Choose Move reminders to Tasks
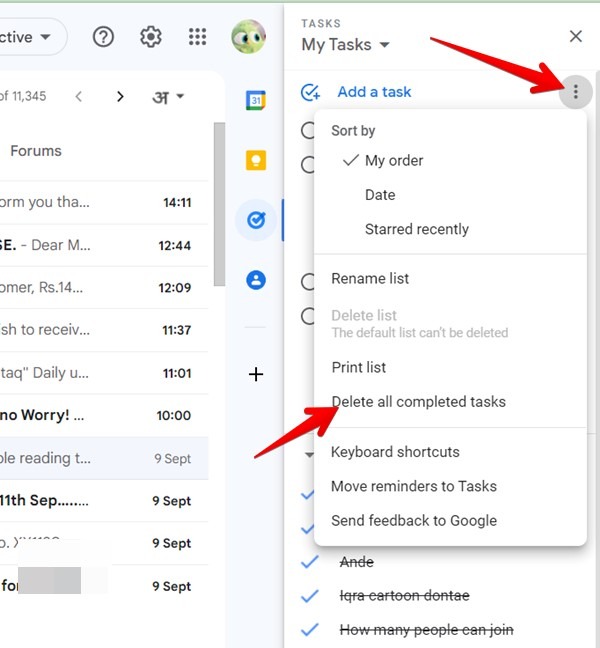This screenshot has height=648, width=600. point(450,486)
